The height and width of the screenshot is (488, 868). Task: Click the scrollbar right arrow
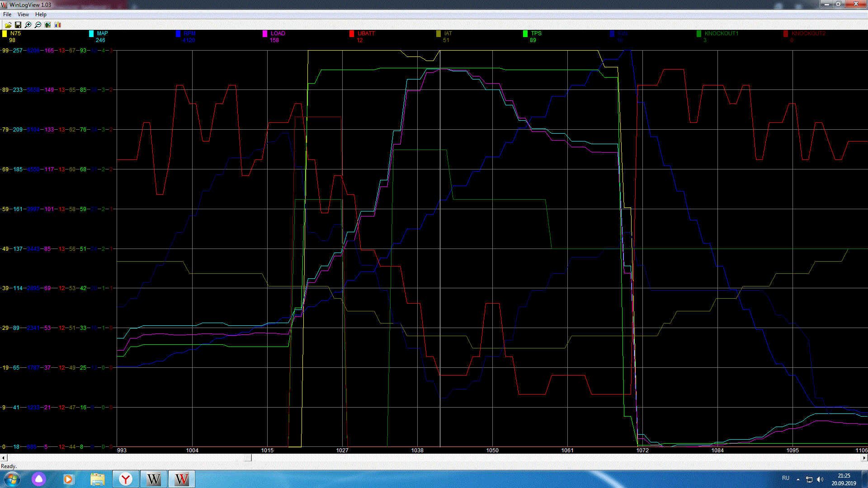tap(864, 458)
